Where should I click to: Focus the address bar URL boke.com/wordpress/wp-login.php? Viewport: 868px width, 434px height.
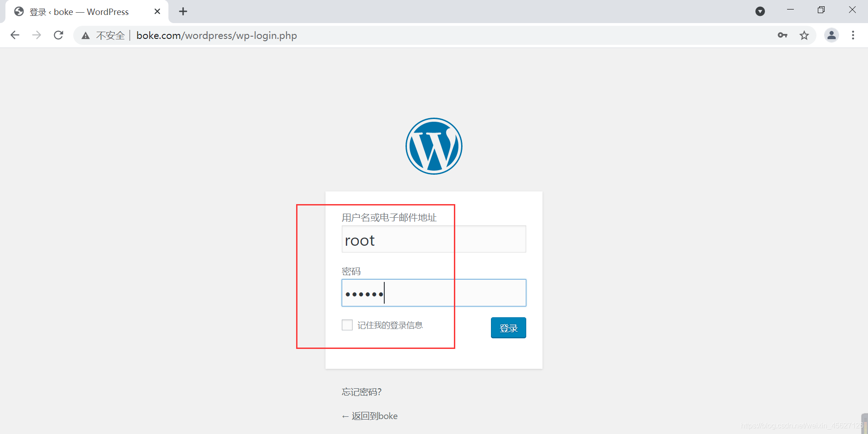[217, 36]
